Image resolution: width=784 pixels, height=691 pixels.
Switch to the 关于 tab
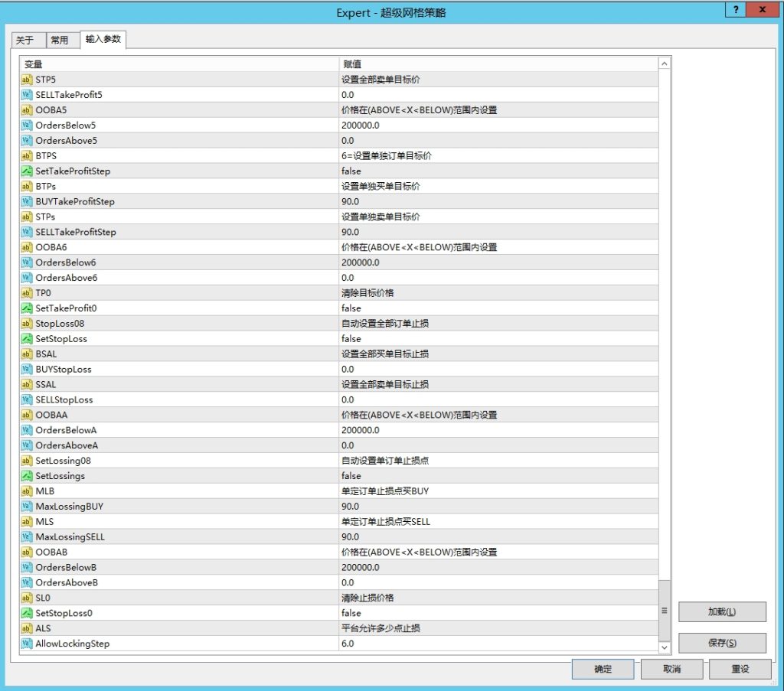[x=25, y=41]
